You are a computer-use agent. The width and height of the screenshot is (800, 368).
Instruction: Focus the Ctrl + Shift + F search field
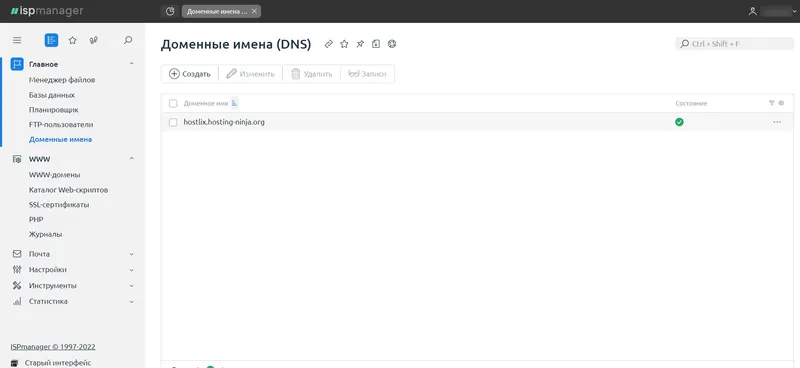pos(735,44)
